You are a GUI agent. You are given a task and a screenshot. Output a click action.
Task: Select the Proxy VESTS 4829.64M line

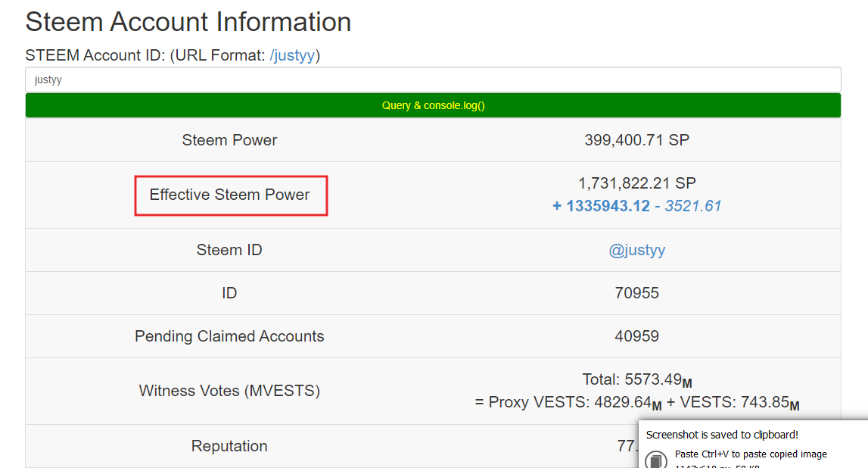pyautogui.click(x=636, y=403)
